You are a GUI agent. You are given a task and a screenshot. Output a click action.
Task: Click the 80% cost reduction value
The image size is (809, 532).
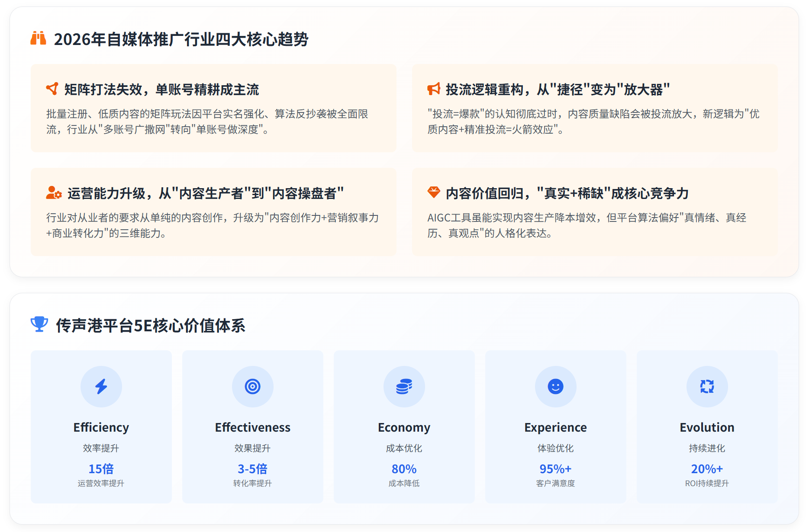404,469
